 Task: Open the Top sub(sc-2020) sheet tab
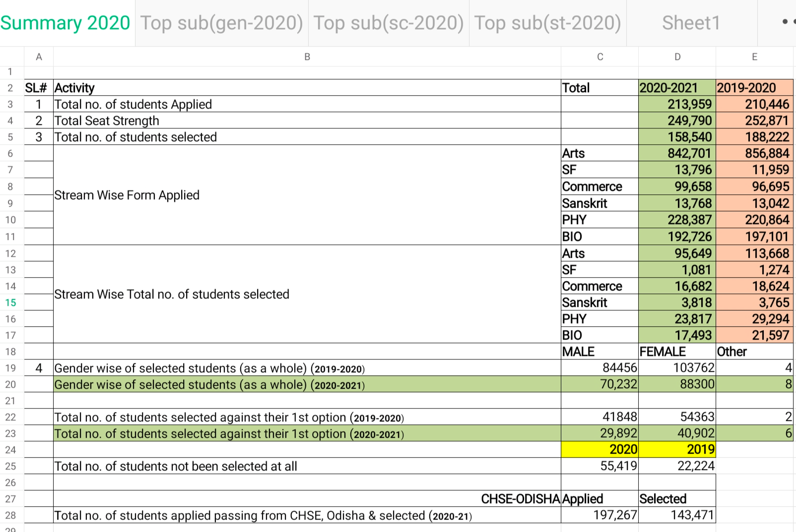click(389, 23)
